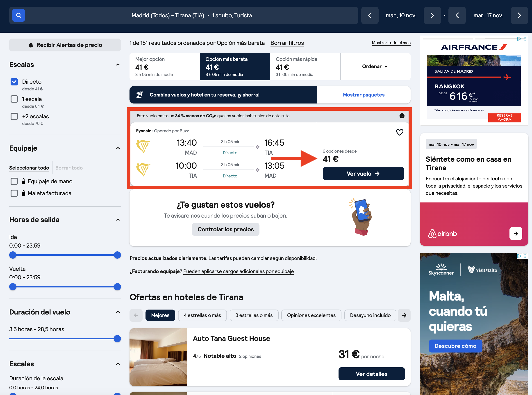Collapse the Horas de salida section

[118, 220]
